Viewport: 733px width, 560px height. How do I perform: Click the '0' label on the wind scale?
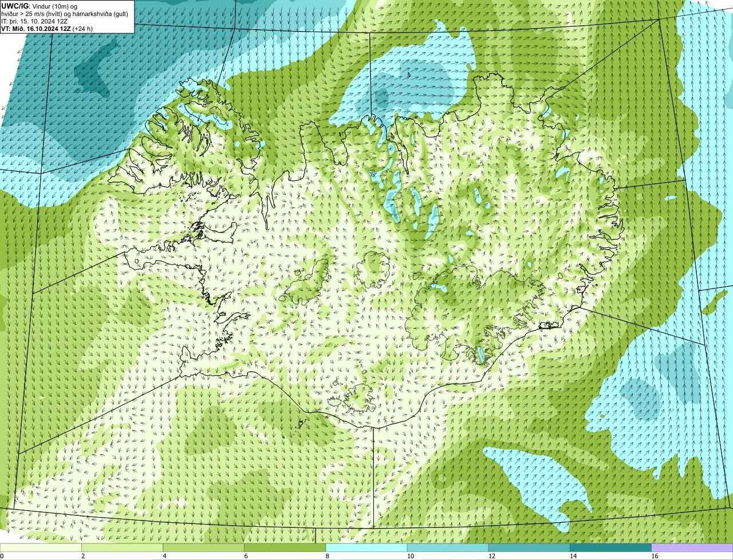click(x=2, y=556)
